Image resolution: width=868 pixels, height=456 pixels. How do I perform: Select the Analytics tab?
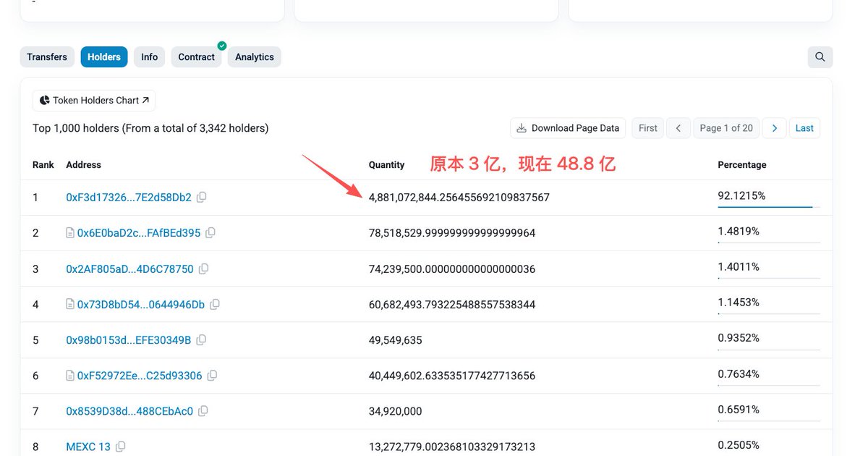(254, 57)
